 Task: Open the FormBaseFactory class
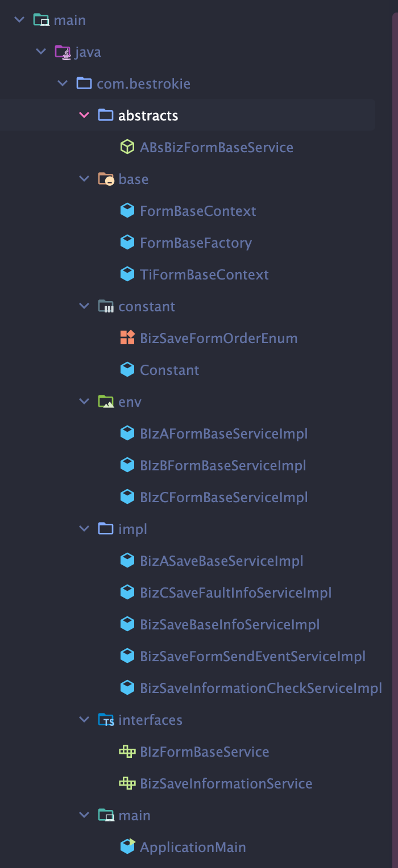[196, 243]
